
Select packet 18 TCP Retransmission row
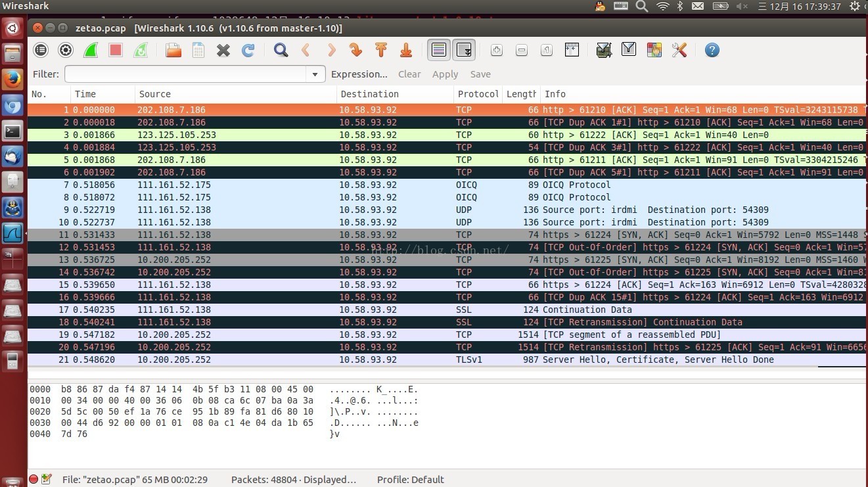pos(447,322)
